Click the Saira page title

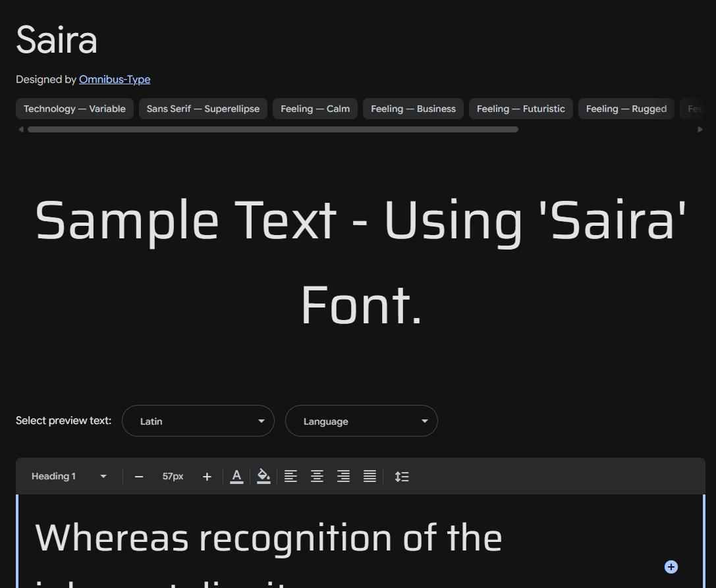(x=57, y=40)
